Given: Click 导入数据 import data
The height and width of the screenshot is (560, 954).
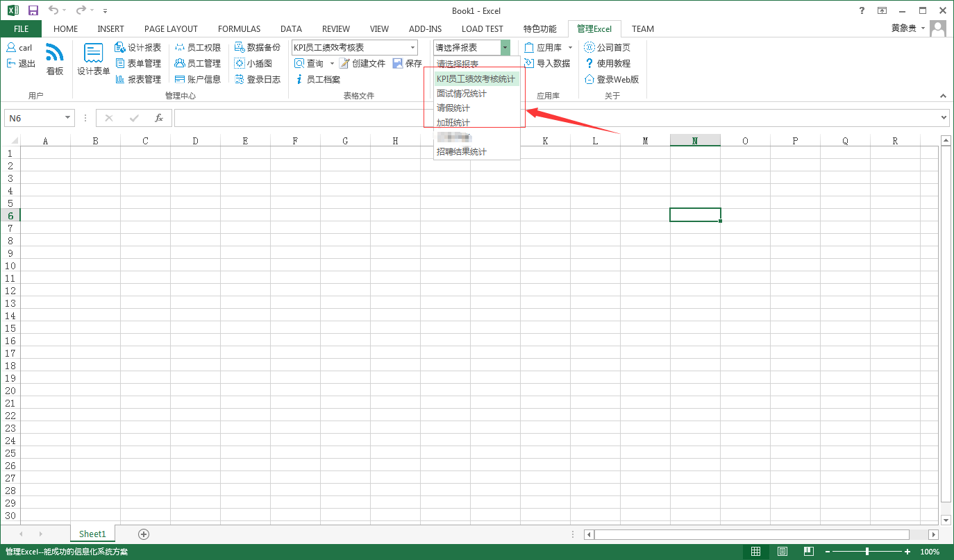Looking at the screenshot, I should (547, 63).
